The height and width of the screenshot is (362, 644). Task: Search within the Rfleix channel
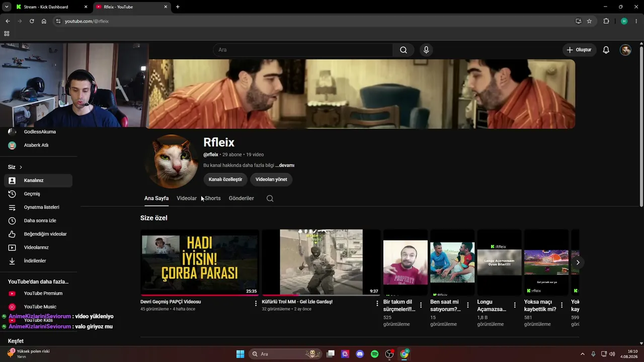[270, 198]
